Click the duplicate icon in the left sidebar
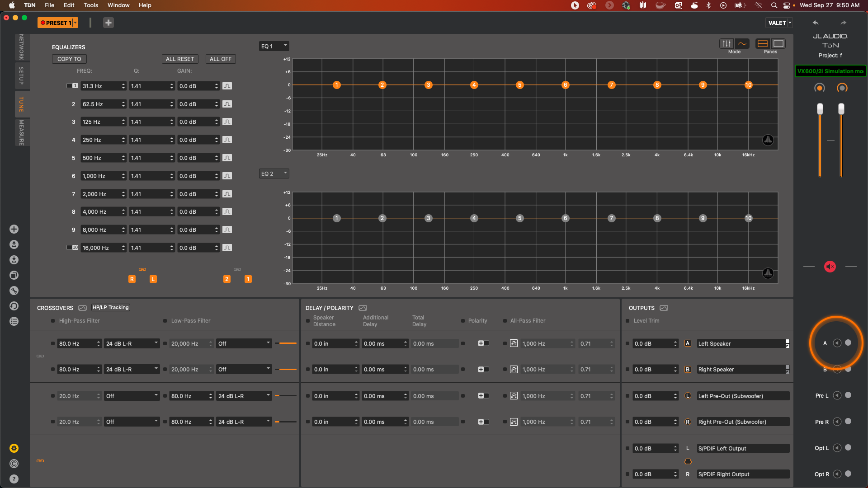The width and height of the screenshot is (868, 488). 14,275
